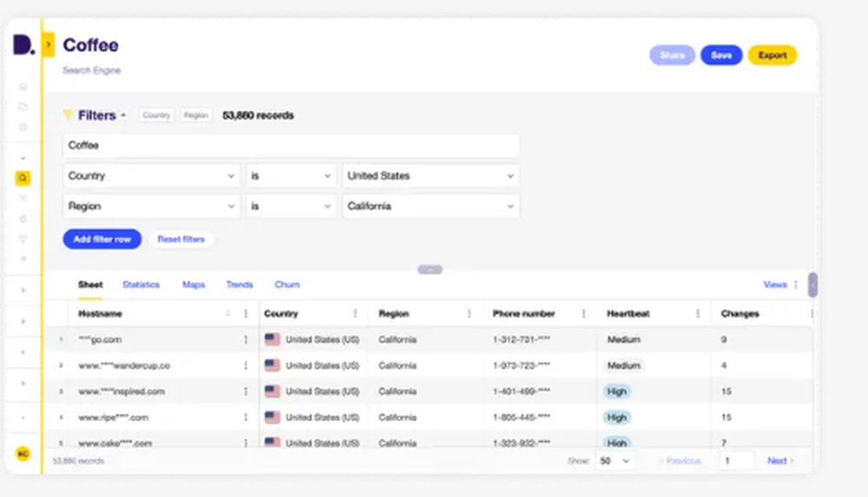Open the user avatar at sidebar bottom
Viewport: 868px width, 497px height.
[x=23, y=454]
